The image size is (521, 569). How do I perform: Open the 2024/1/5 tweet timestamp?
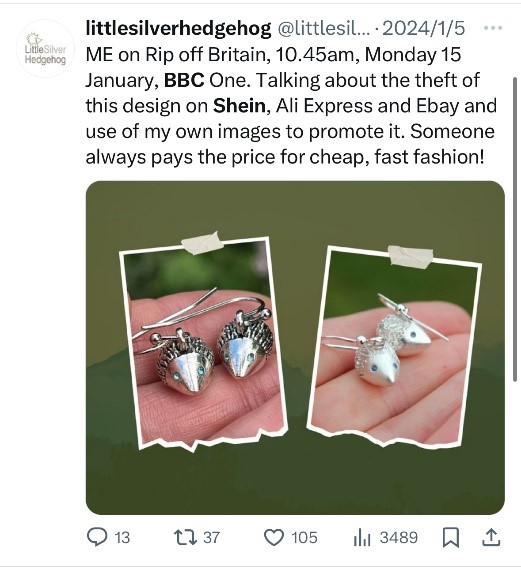423,28
